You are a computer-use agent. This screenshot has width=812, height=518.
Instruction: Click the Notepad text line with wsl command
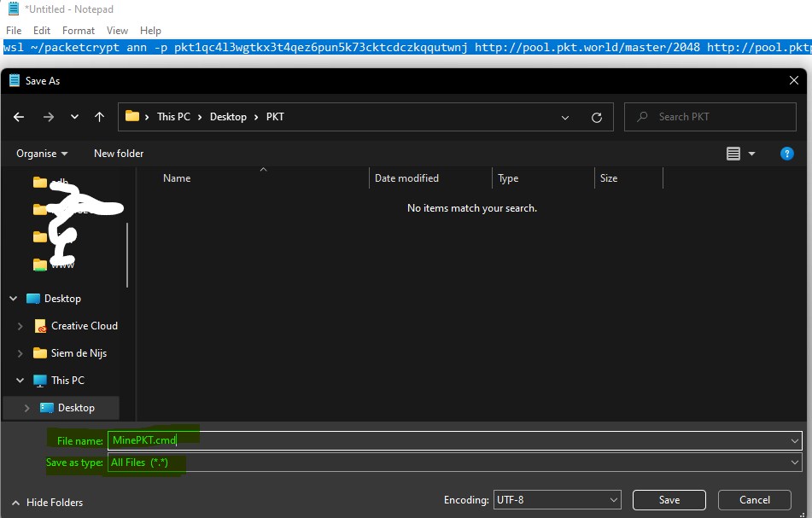(x=406, y=48)
